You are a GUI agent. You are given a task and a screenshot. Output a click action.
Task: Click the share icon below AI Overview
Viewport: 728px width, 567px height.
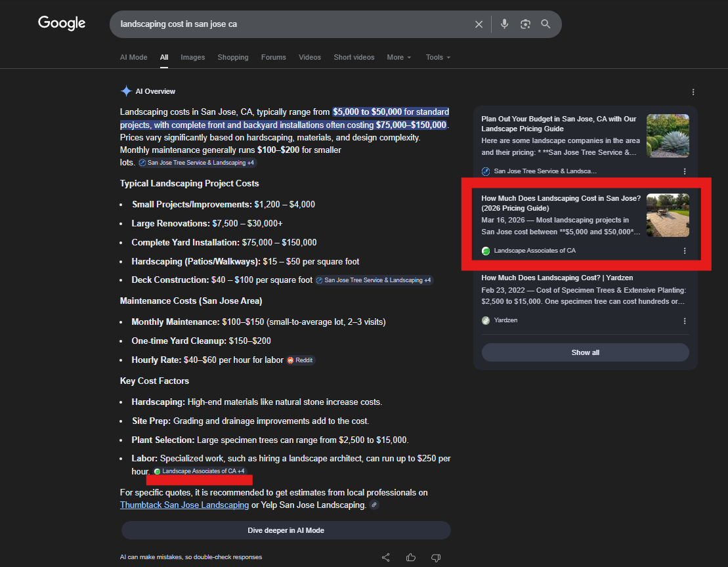[386, 557]
